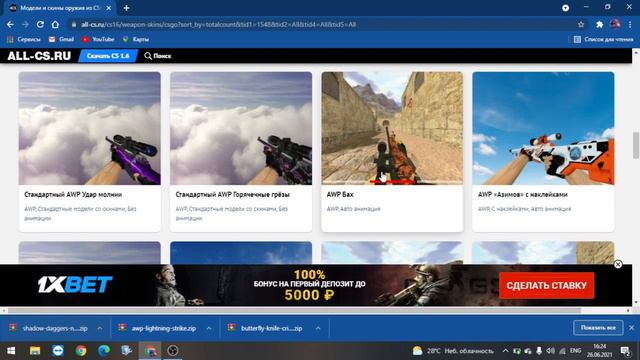
Task: Click the tags under AWP Бах
Action: tap(353, 209)
